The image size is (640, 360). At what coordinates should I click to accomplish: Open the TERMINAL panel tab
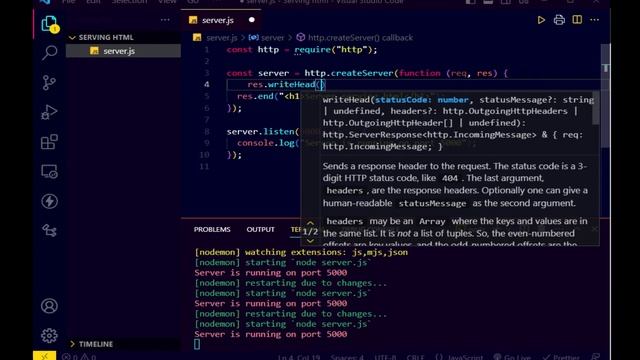coord(296,229)
